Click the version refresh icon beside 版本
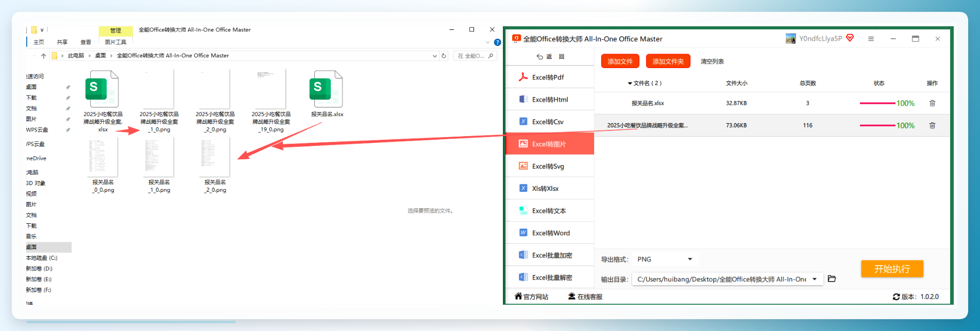Screen dimensions: 980x331 [x=896, y=297]
